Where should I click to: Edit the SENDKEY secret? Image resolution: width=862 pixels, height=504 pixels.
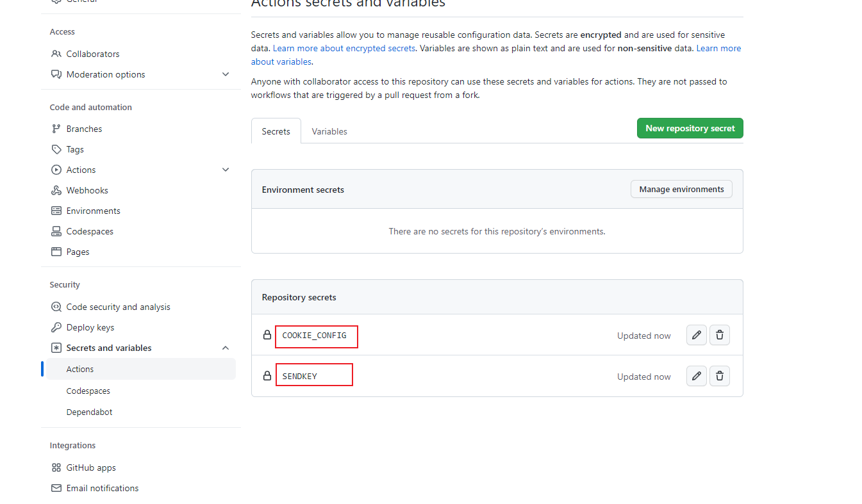(x=696, y=376)
